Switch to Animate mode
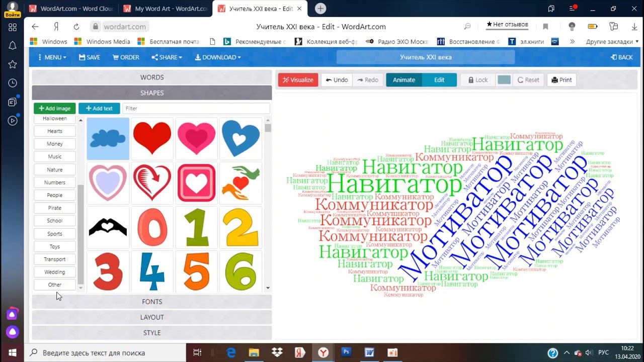 coord(404,80)
